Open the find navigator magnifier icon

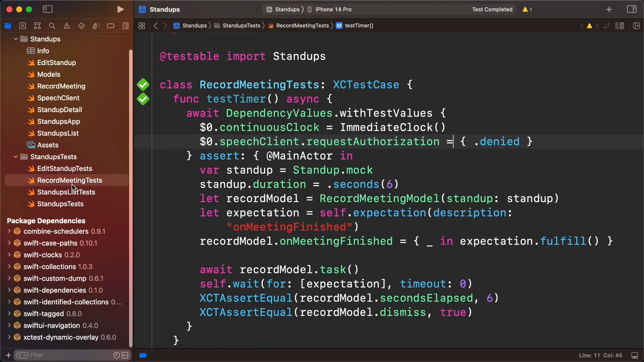tap(52, 26)
